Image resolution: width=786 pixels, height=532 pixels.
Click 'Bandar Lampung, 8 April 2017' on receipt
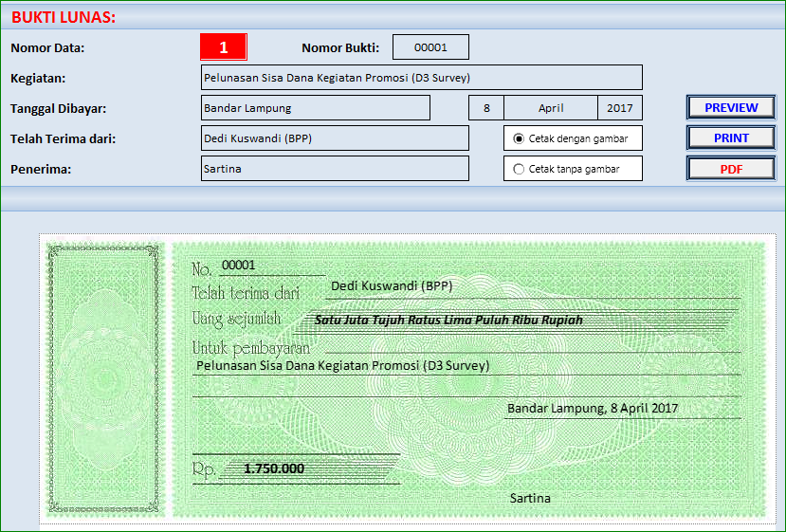[593, 408]
